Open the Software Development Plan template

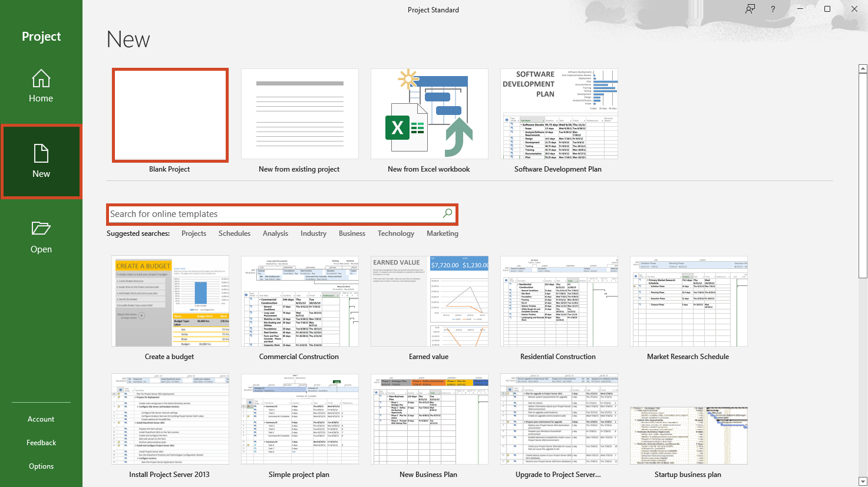click(558, 114)
